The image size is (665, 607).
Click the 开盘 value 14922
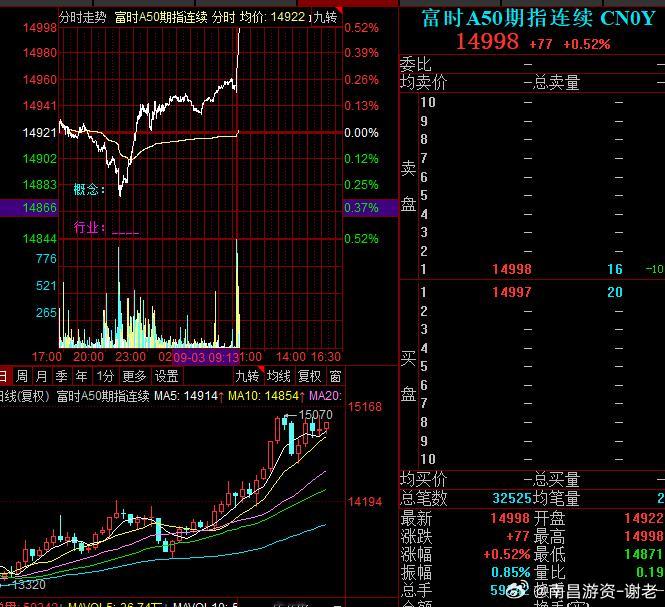point(644,518)
